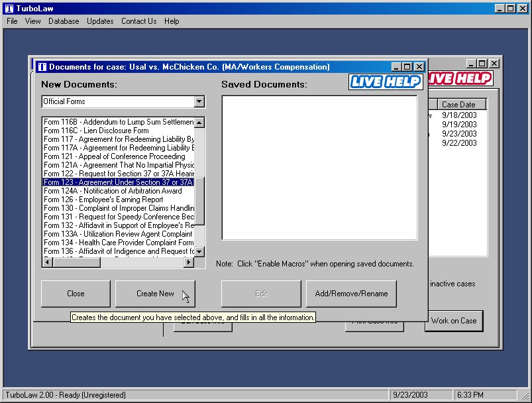Image resolution: width=532 pixels, height=403 pixels.
Task: Open the File menu
Action: 12,21
